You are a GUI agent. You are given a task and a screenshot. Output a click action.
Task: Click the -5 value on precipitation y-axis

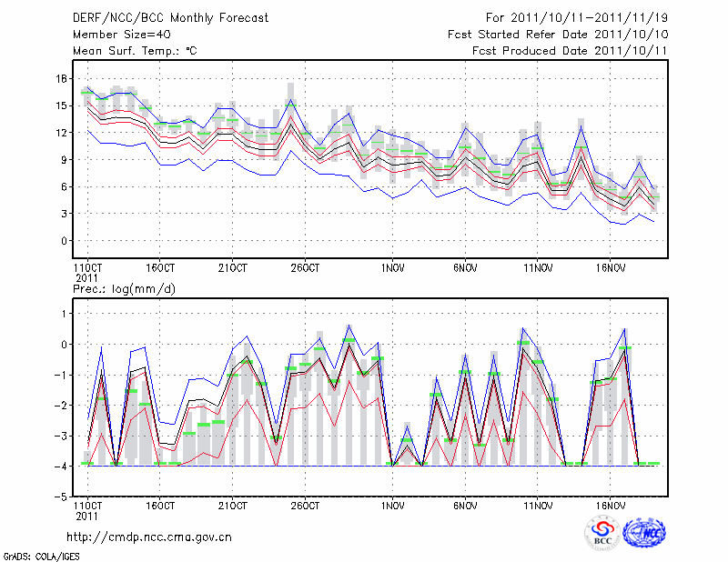click(62, 497)
